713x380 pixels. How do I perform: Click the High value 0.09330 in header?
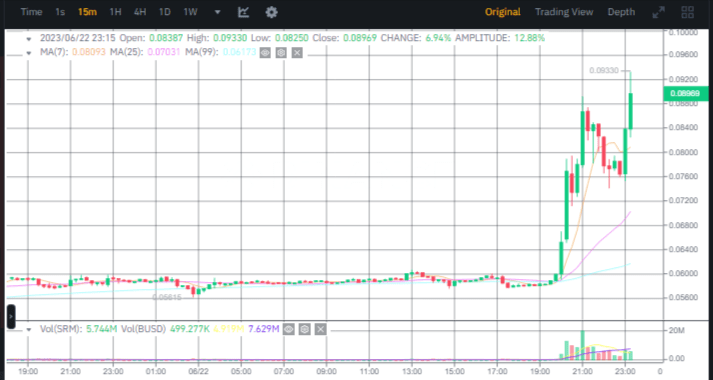[231, 38]
